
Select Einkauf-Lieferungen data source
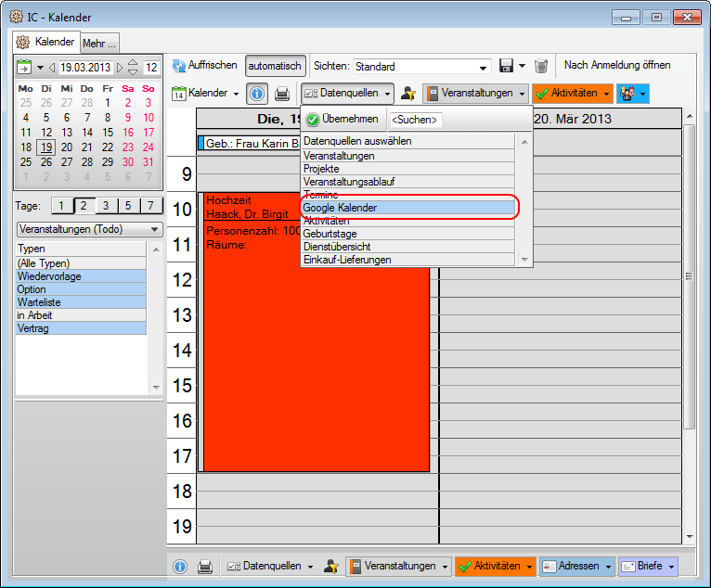pos(408,260)
